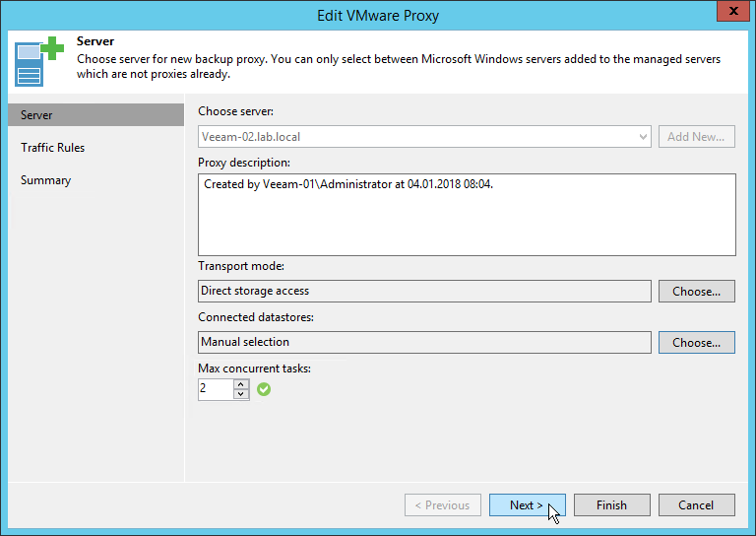Proceed with the Next button
The width and height of the screenshot is (756, 536).
click(x=527, y=505)
